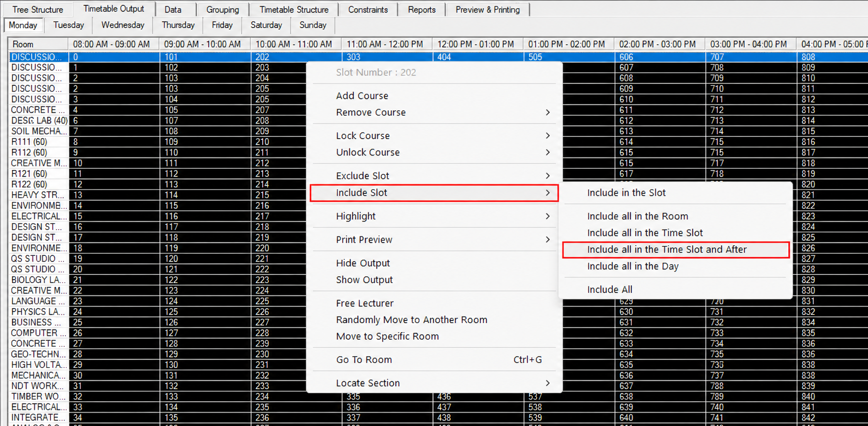868x426 pixels.
Task: Open the Preview & Printing tab
Action: 488,10
